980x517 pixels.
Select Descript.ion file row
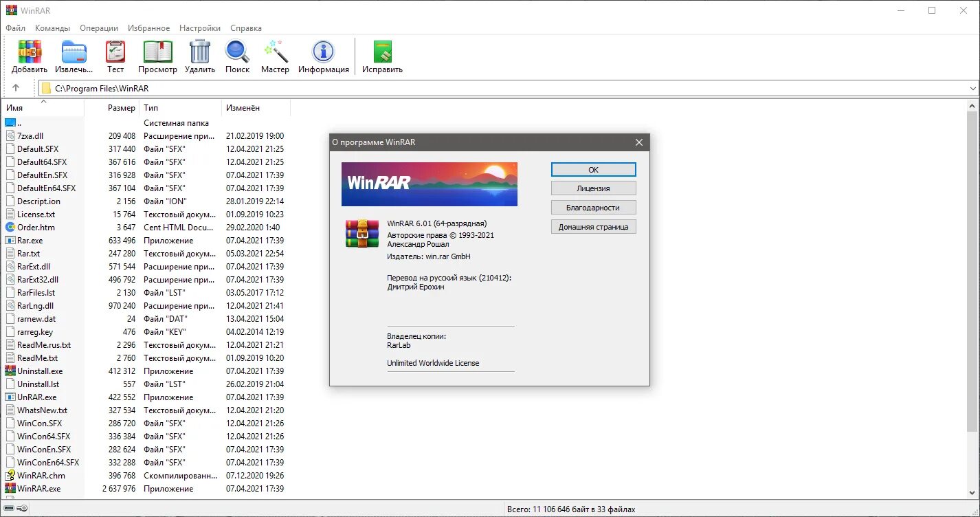146,201
